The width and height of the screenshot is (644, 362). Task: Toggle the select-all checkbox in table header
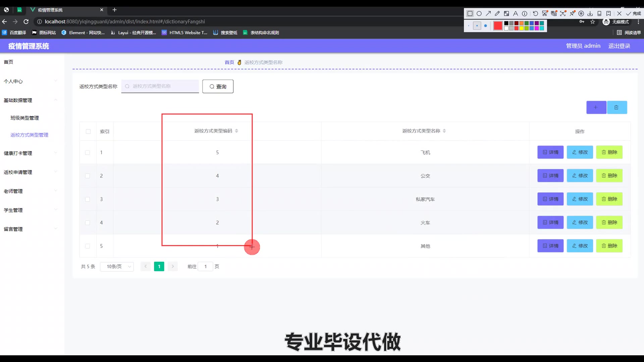[88, 131]
